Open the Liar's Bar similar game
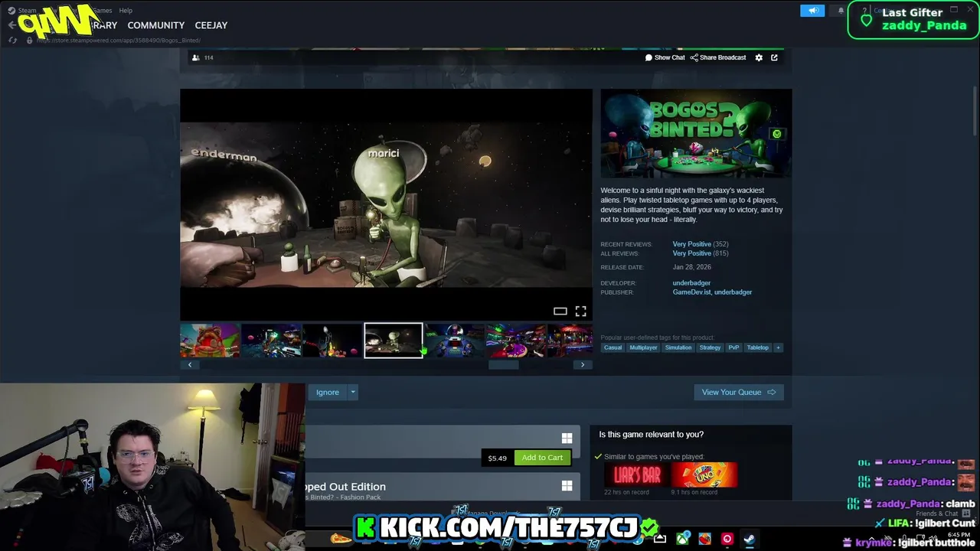The width and height of the screenshot is (980, 551). [637, 475]
